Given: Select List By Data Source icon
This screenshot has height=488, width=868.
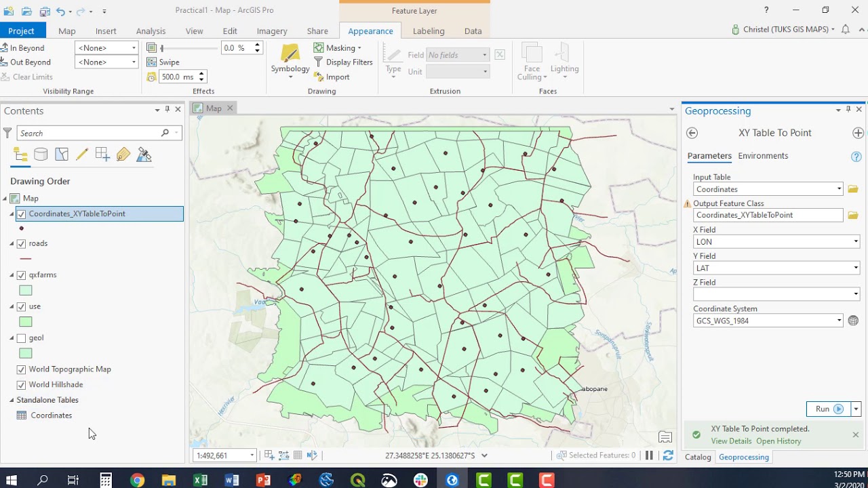Looking at the screenshot, I should [x=41, y=155].
